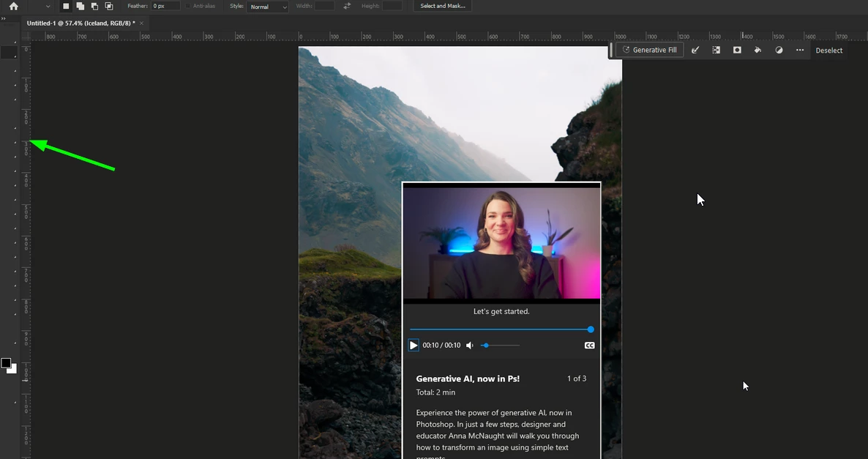Create a mask from selection icon

pyautogui.click(x=737, y=50)
